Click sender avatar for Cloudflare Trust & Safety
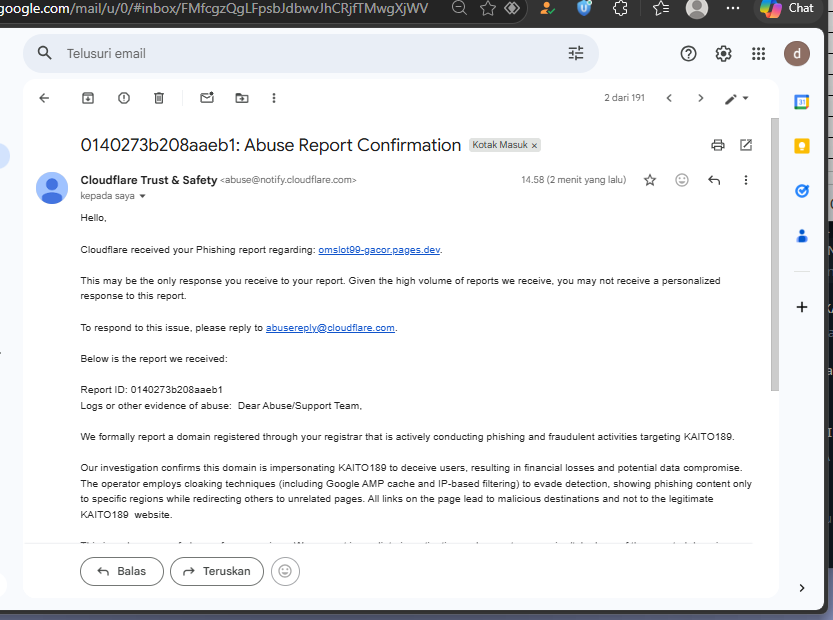Screen dimensions: 833x620 pyautogui.click(x=52, y=188)
